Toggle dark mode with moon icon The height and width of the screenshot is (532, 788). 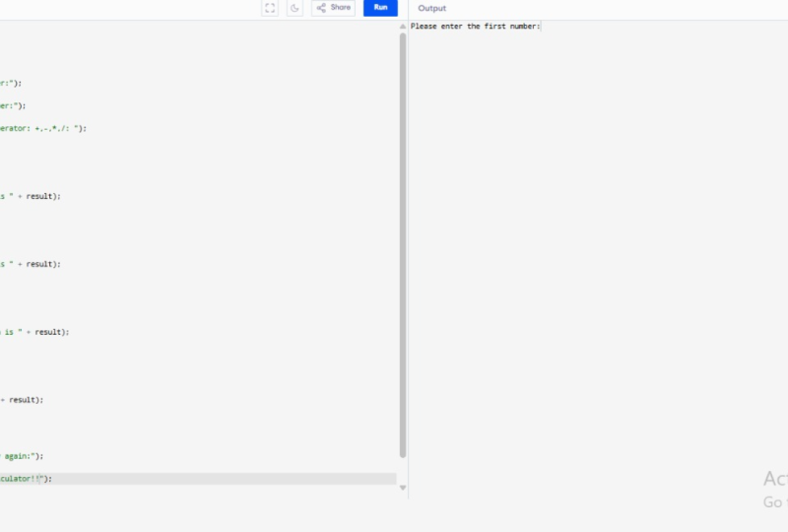pos(295,8)
